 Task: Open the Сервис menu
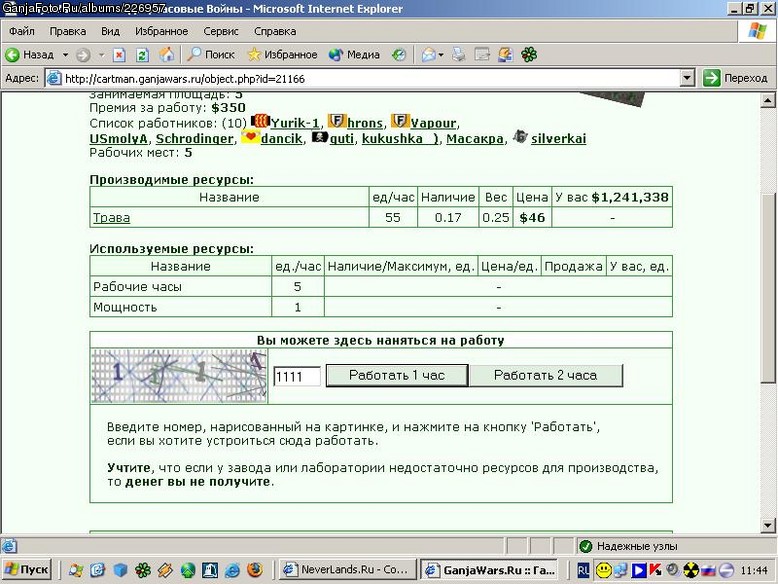[221, 31]
